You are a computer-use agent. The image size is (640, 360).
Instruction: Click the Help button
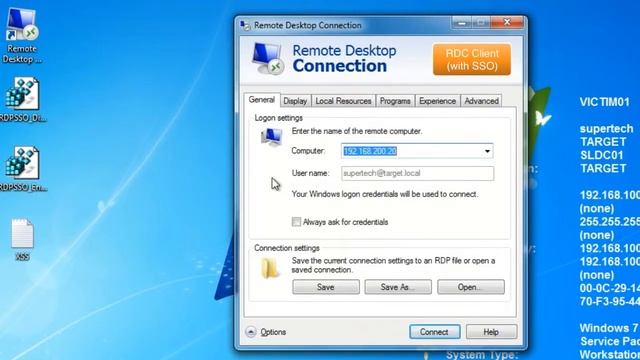pos(491,332)
